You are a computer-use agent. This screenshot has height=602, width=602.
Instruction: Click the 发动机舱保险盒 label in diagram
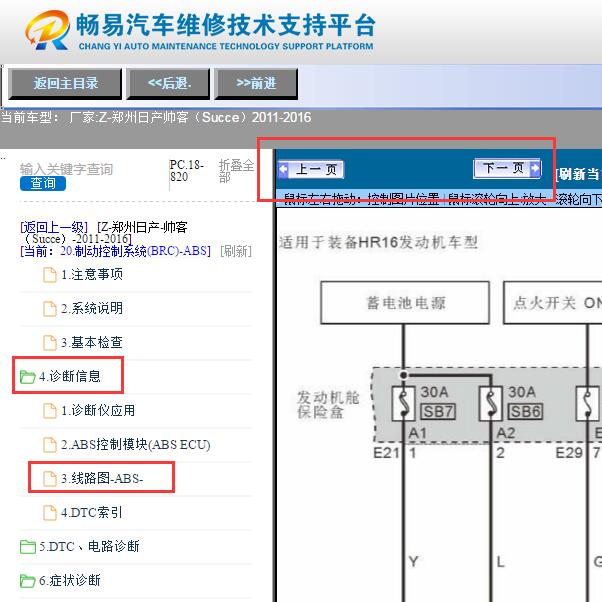point(328,405)
